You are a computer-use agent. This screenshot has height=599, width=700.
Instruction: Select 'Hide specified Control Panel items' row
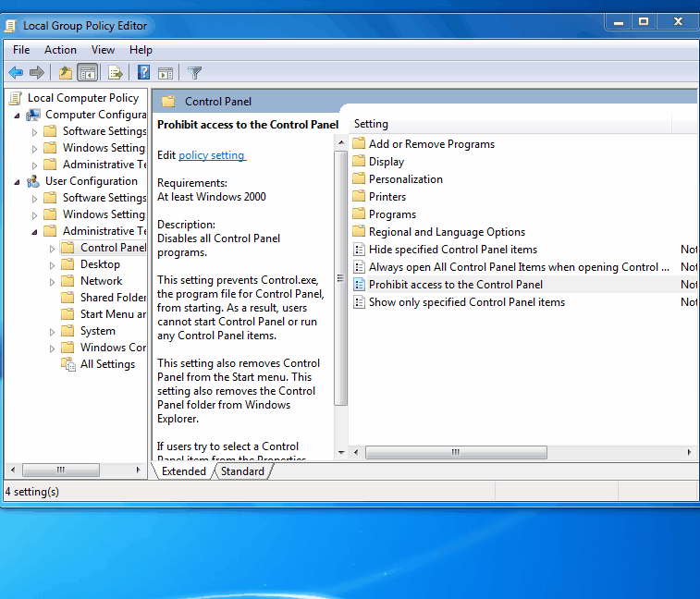[x=524, y=249]
